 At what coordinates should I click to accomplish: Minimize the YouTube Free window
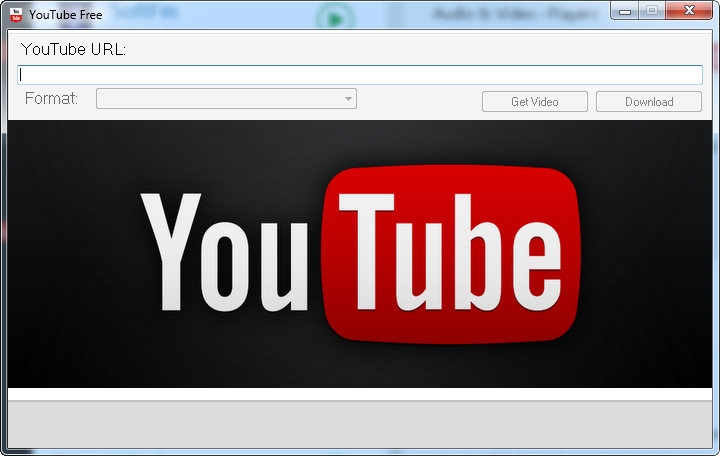624,11
